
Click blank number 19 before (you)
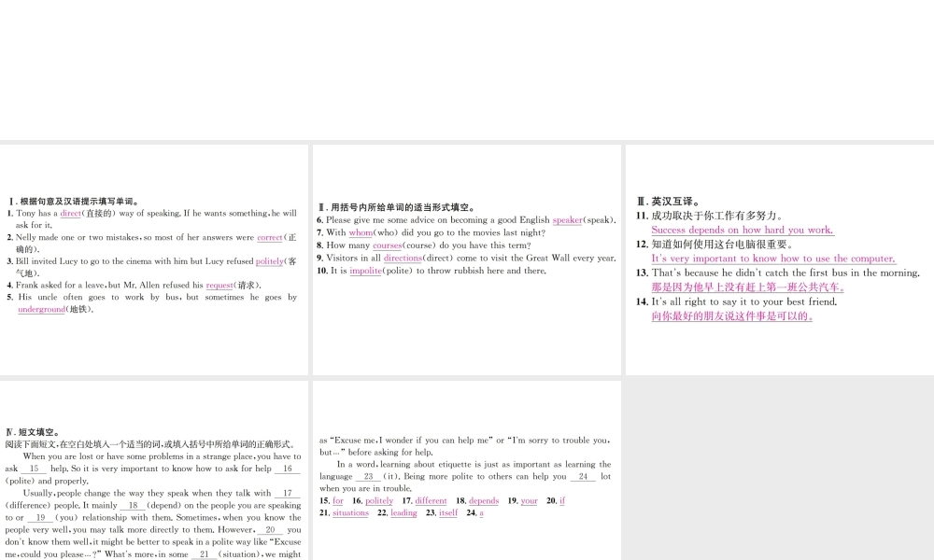pyautogui.click(x=40, y=518)
